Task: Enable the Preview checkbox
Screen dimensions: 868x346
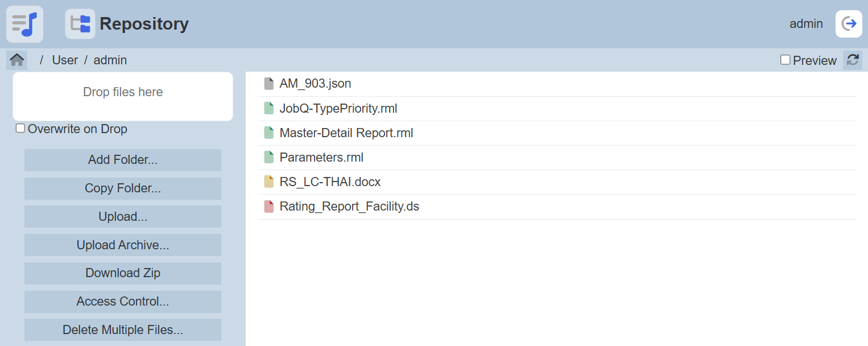Action: point(786,60)
